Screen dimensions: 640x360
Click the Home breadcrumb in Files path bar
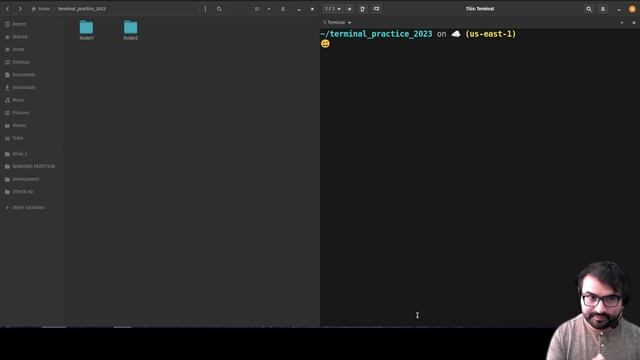tap(41, 9)
